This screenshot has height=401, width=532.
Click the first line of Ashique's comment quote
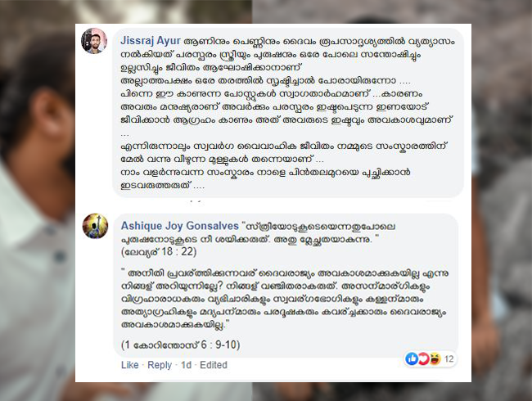point(318,227)
